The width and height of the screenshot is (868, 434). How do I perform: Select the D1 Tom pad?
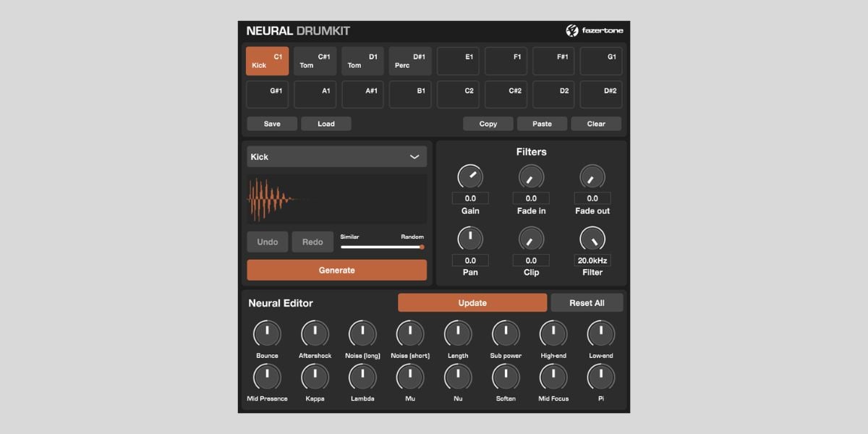[x=362, y=61]
